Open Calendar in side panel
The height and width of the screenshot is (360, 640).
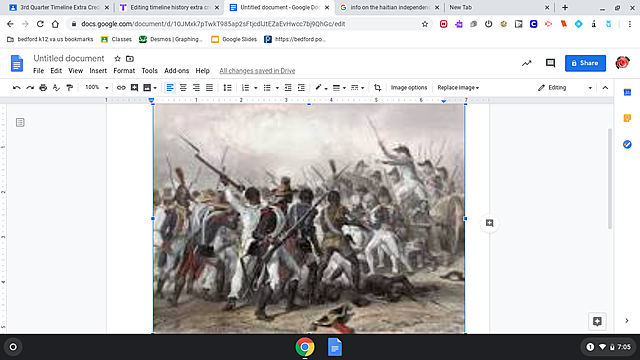click(x=627, y=92)
